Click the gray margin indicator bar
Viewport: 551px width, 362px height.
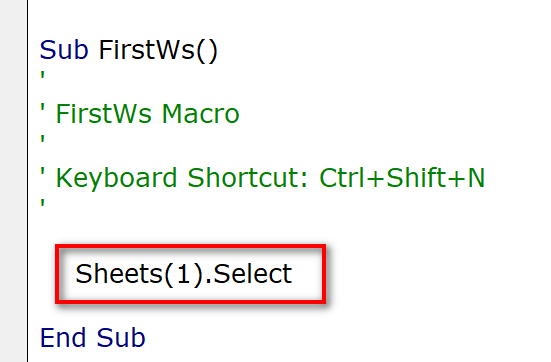coord(13,181)
